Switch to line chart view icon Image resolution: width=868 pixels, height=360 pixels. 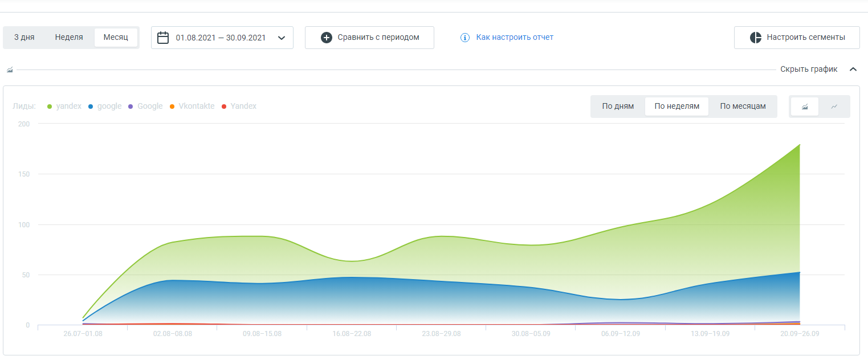(x=834, y=107)
